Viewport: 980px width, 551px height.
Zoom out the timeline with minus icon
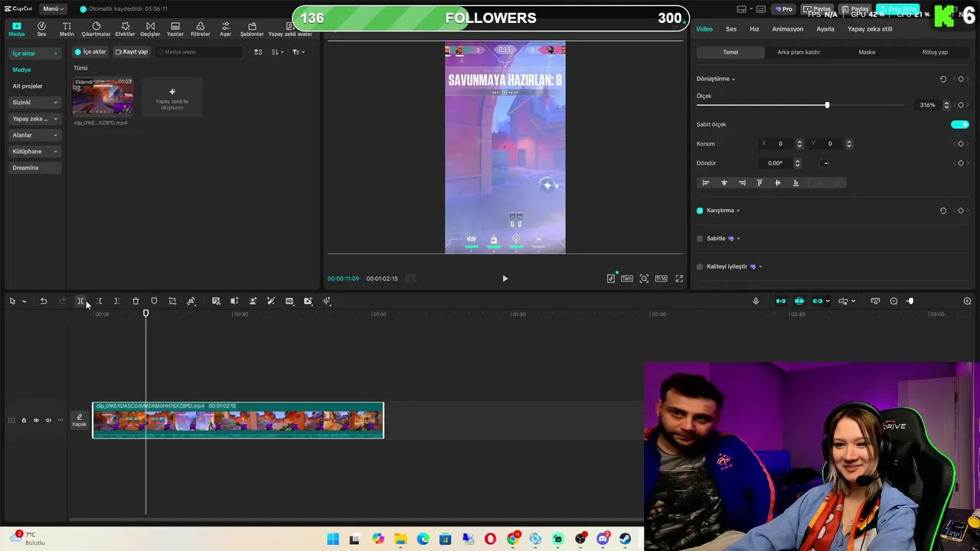893,301
